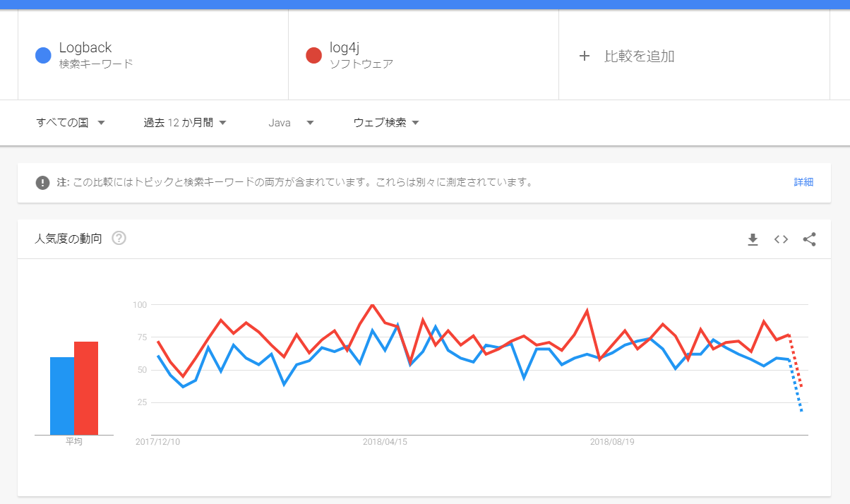Click the 50 y-axis label
The width and height of the screenshot is (850, 504).
click(141, 370)
